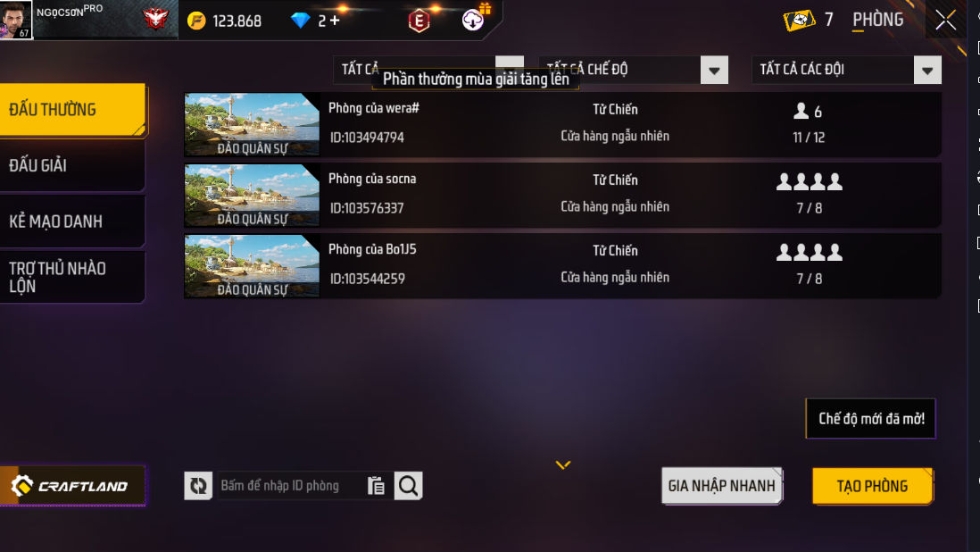Open the download cloud gift icon
The width and height of the screenshot is (980, 552).
[474, 20]
